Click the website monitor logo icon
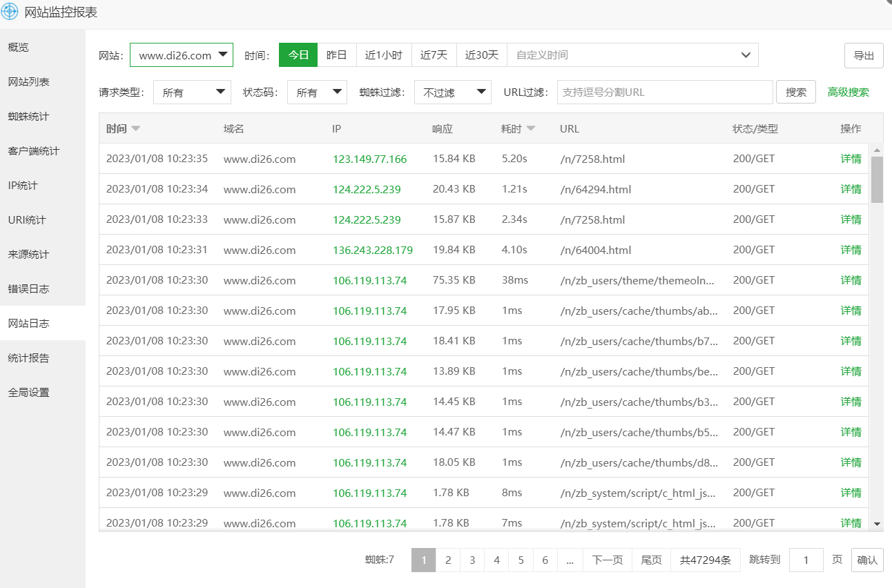This screenshot has width=892, height=588. pyautogui.click(x=10, y=12)
